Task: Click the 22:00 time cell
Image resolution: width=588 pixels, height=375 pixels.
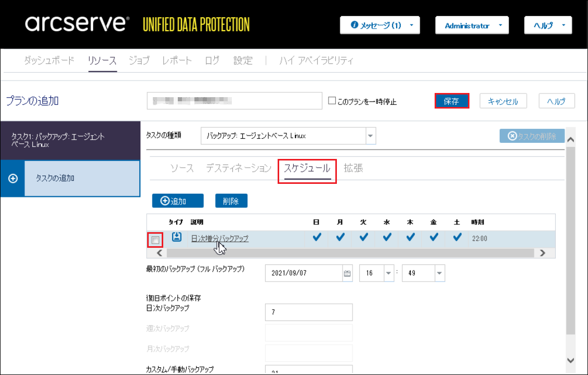Action: pos(480,238)
